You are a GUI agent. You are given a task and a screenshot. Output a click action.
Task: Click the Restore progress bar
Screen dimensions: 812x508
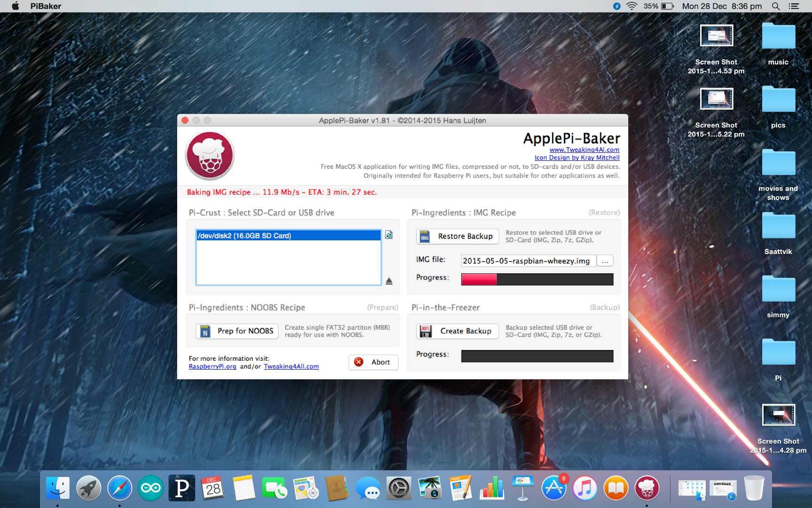(x=537, y=279)
